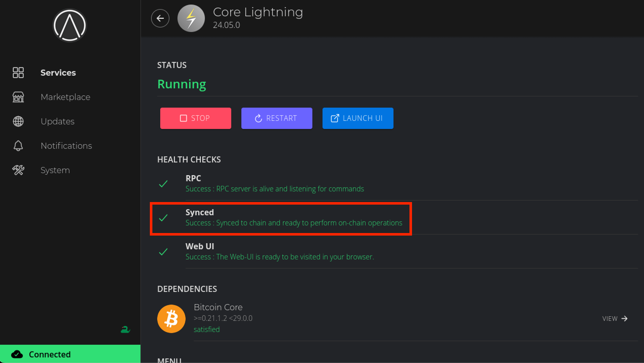
Task: Open the Services menu item
Action: point(58,73)
